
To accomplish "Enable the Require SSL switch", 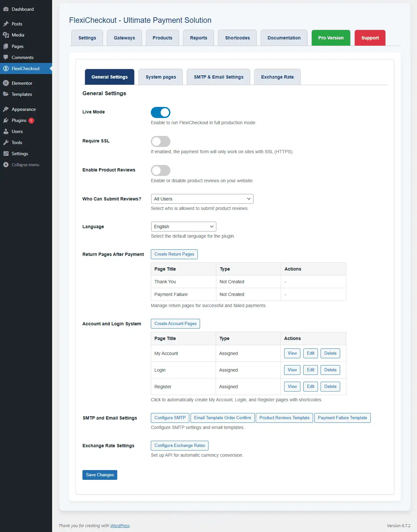I will point(161,141).
